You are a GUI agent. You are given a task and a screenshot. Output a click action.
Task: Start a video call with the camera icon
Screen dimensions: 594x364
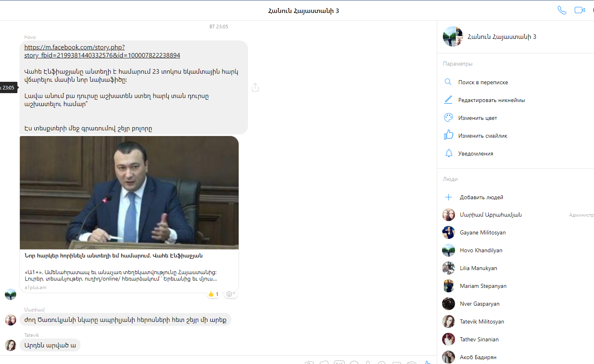(579, 10)
